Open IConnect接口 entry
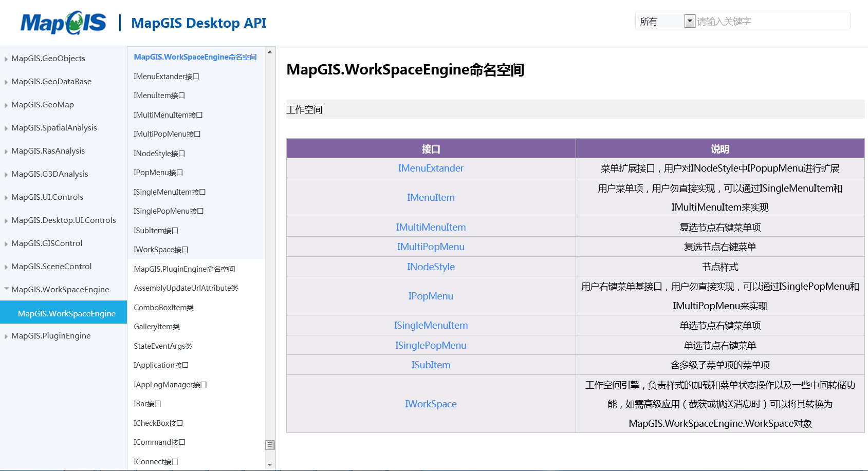This screenshot has width=868, height=471. pos(156,462)
